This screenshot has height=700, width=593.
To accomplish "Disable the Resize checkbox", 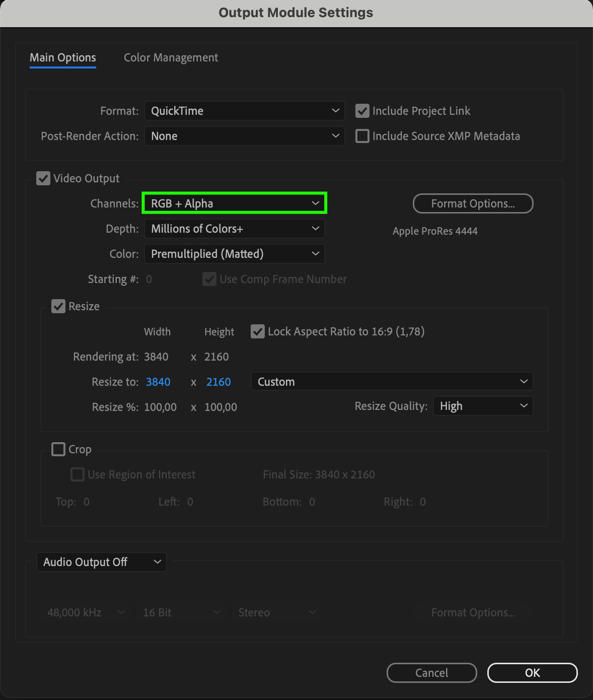I will (58, 306).
